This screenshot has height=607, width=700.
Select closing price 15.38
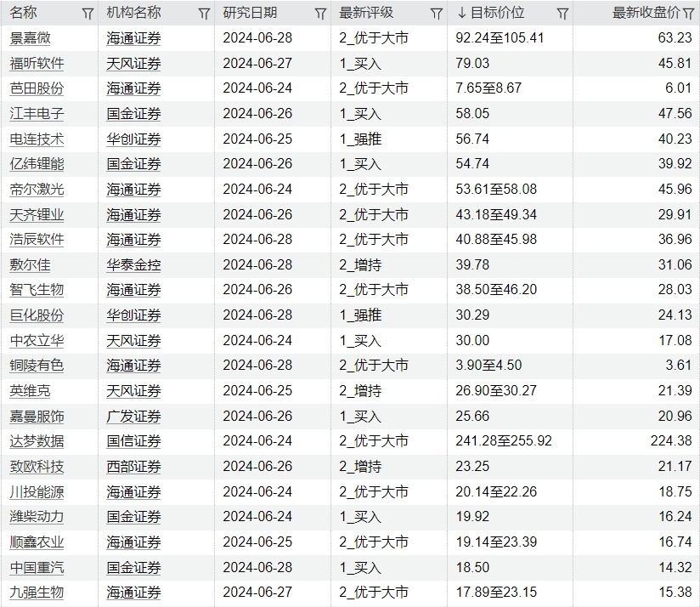pos(675,593)
